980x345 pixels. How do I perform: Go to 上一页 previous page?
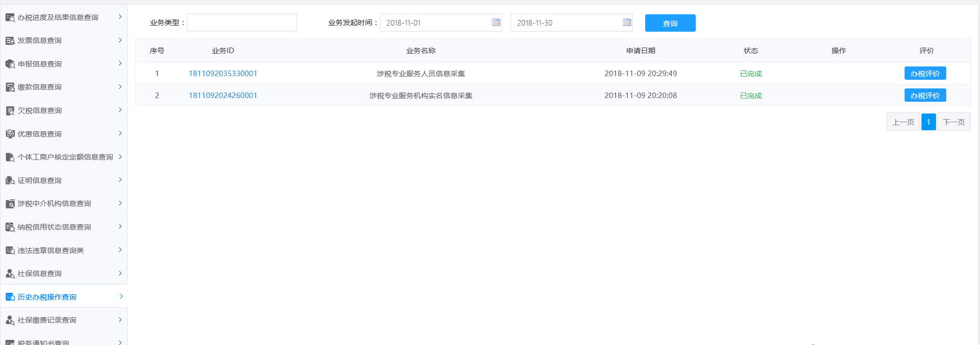tap(903, 122)
